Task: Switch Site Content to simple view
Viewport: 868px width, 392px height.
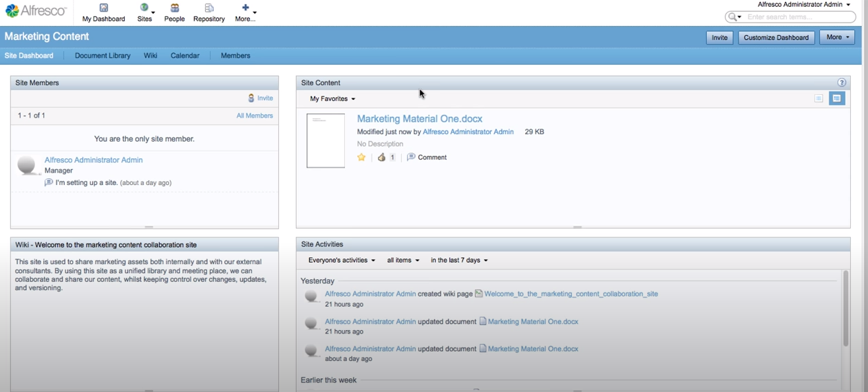Action: pos(818,98)
